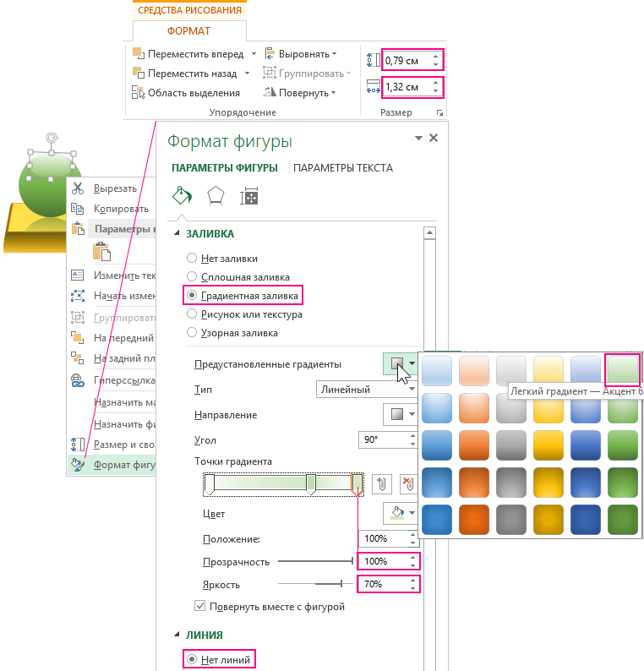Viewport: 644px width, 671px height.
Task: Click the add gradient stop icon
Action: click(x=382, y=484)
